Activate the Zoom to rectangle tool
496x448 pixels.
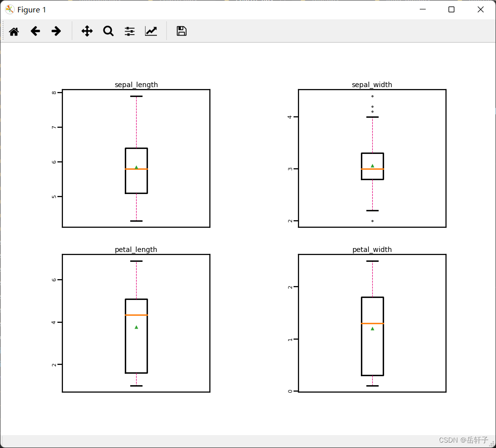[108, 31]
